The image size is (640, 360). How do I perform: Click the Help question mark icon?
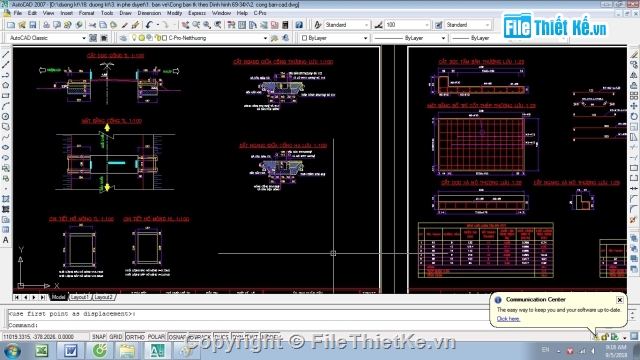(x=299, y=25)
